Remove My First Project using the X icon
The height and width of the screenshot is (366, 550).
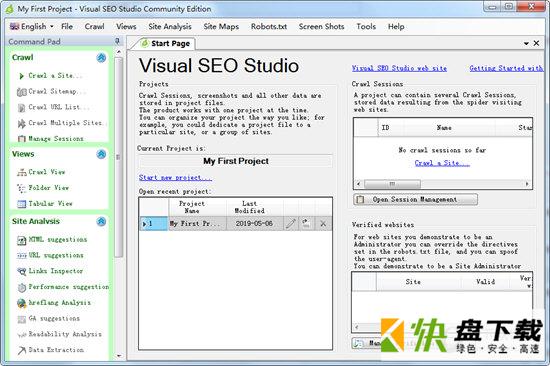point(323,224)
